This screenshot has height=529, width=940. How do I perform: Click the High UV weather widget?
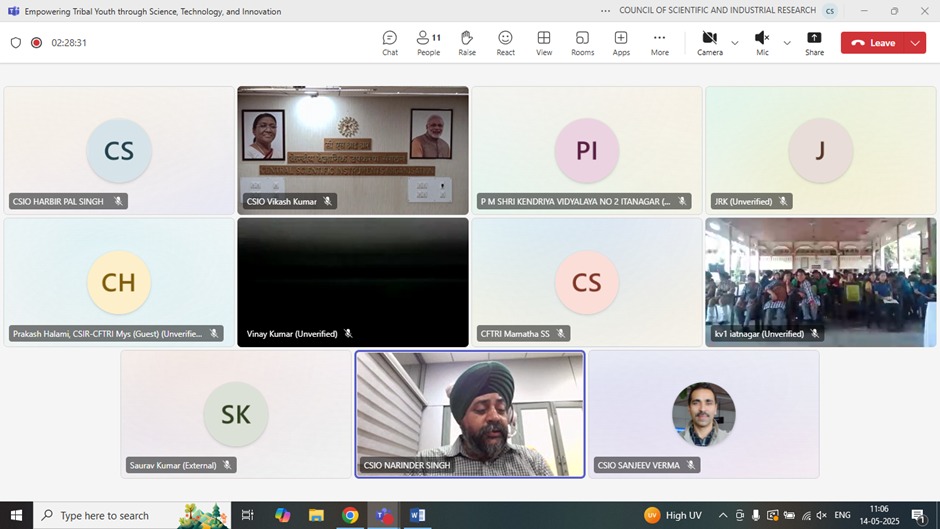click(x=673, y=515)
